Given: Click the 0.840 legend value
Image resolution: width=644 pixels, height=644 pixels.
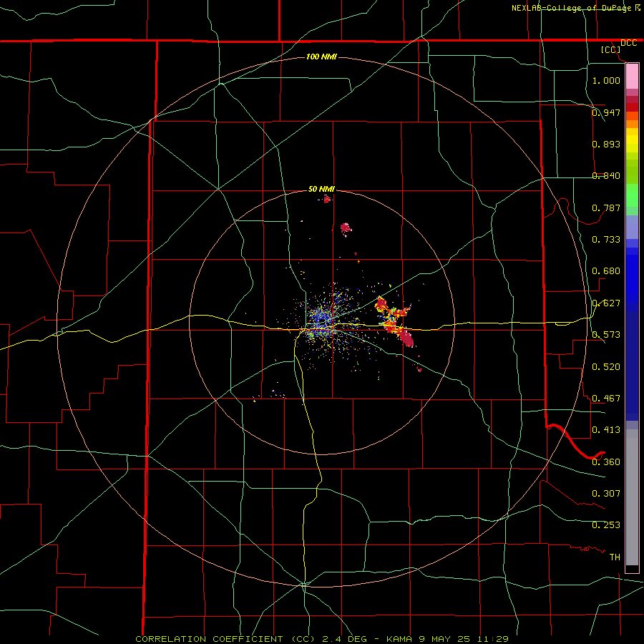Looking at the screenshot, I should point(606,176).
